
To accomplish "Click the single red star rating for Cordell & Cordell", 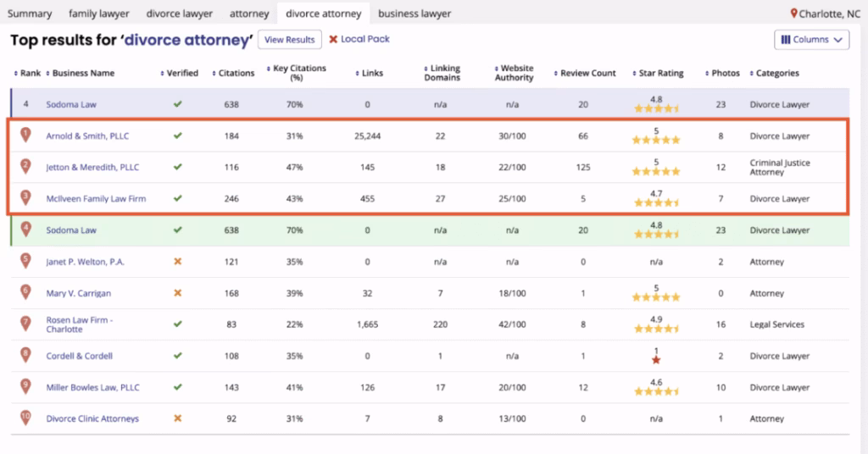I will (x=656, y=361).
